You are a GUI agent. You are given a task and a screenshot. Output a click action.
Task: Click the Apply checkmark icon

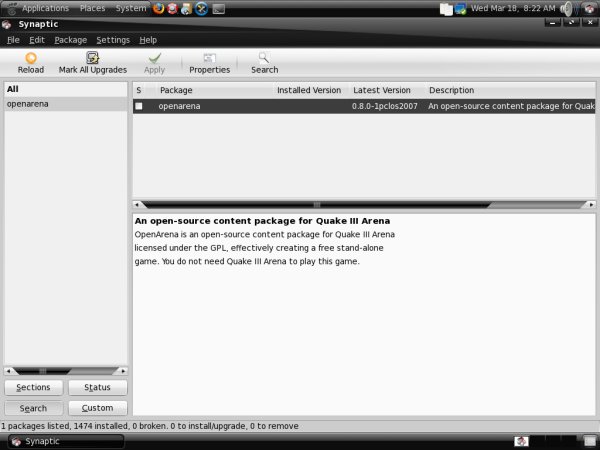tap(155, 58)
